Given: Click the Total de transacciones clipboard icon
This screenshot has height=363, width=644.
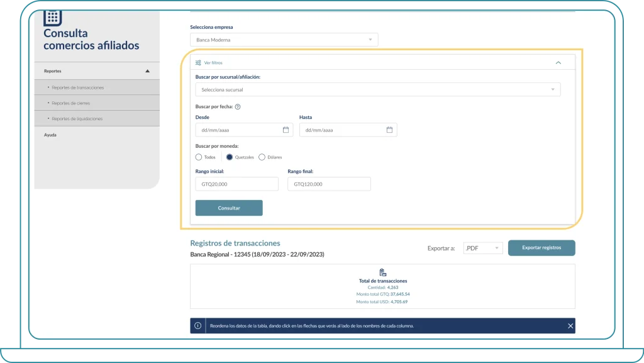Looking at the screenshot, I should 383,272.
